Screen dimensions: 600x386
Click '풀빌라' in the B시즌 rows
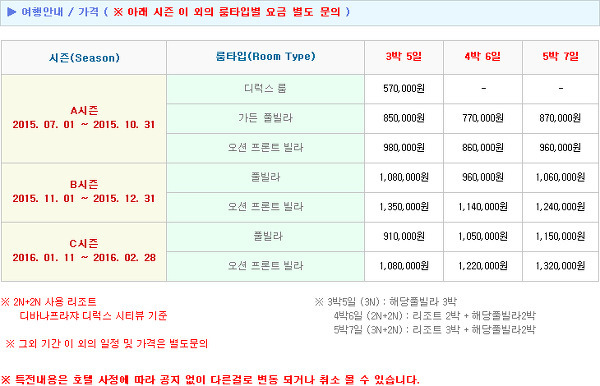(266, 177)
